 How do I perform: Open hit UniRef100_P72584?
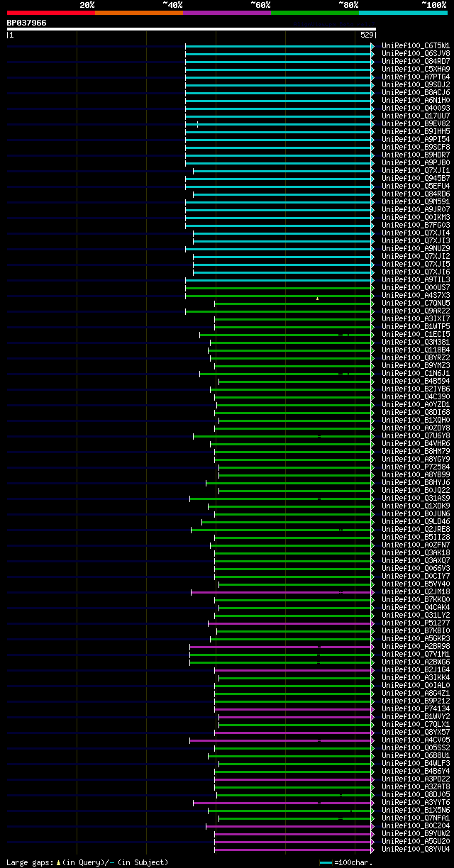click(x=416, y=467)
